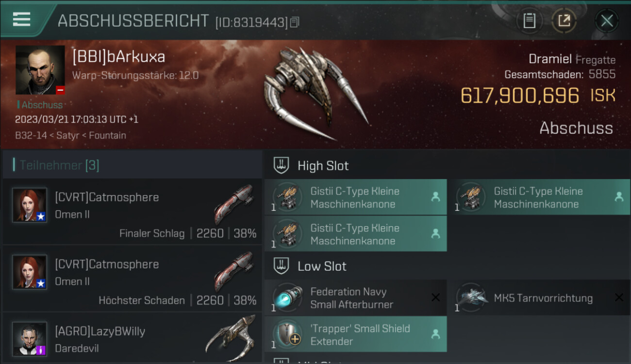Click the High Slot section header

pyautogui.click(x=447, y=165)
